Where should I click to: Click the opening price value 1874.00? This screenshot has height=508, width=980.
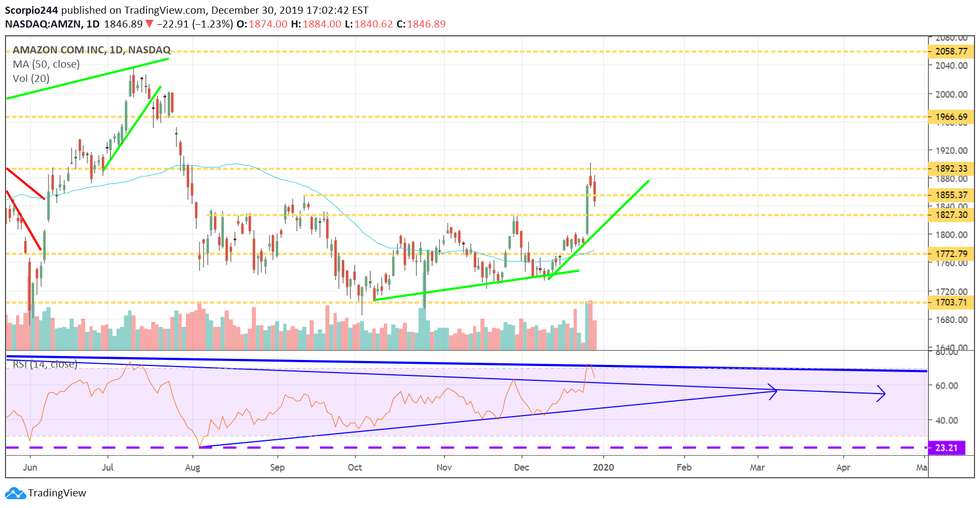(x=268, y=24)
